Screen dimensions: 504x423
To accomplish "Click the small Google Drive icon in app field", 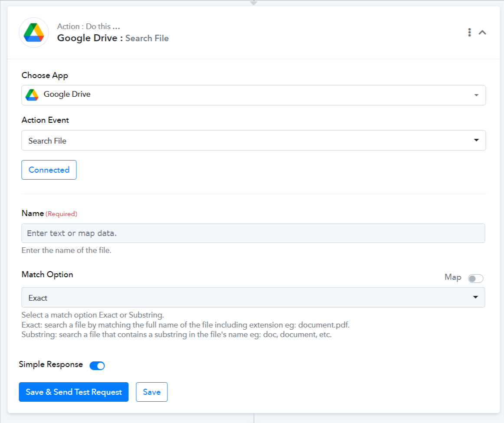I will point(32,95).
